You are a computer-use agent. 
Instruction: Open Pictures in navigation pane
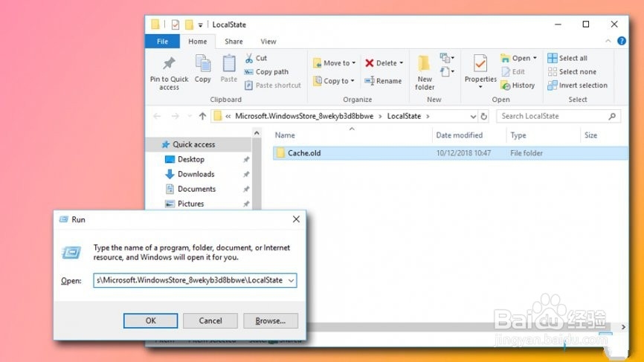(x=190, y=204)
